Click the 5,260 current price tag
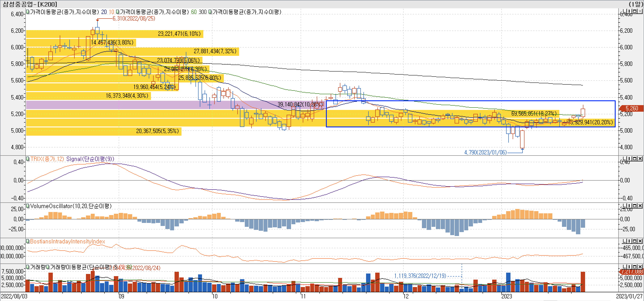Viewport: 644px width, 301px height. (632, 108)
